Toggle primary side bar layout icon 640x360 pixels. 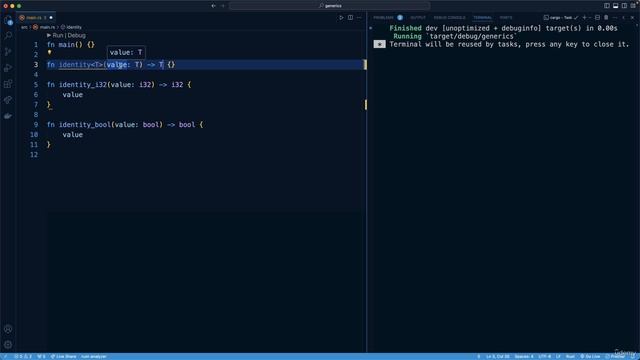pyautogui.click(x=607, y=6)
